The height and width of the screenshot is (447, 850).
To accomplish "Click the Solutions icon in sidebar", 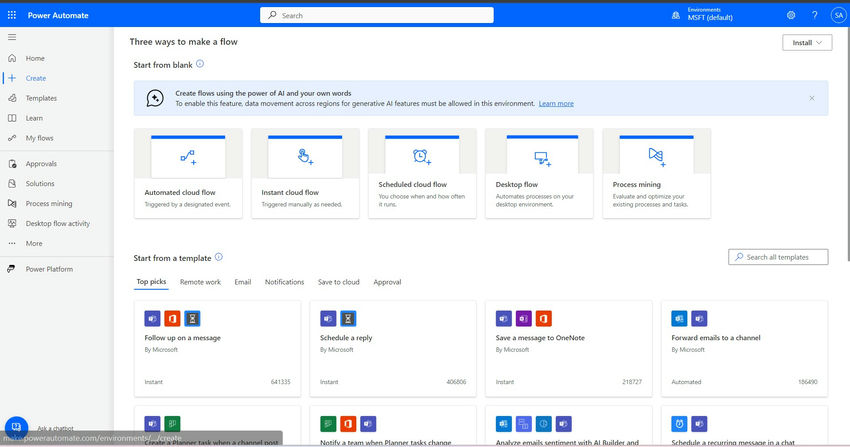I will pos(12,184).
